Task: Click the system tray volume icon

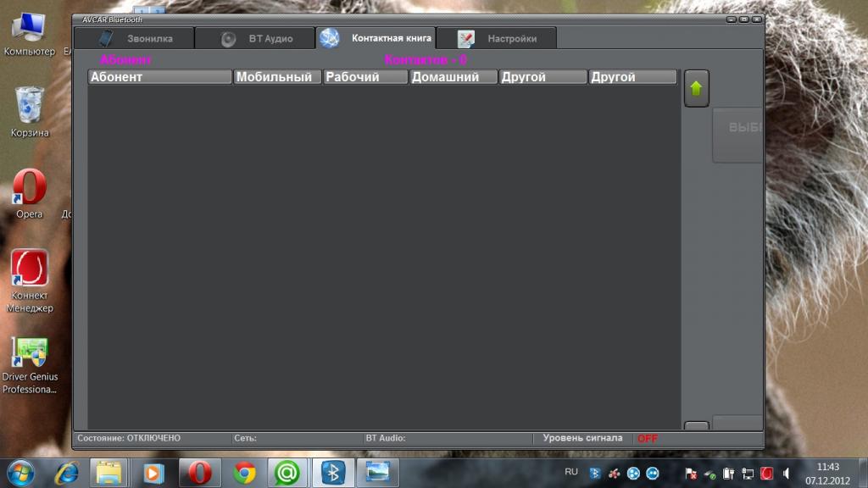Action: 787,474
